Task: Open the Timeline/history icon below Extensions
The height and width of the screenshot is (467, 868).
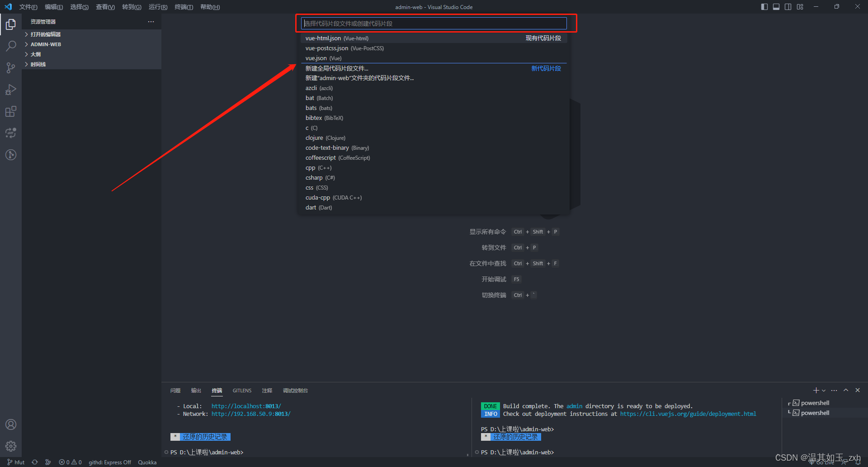Action: click(11, 154)
